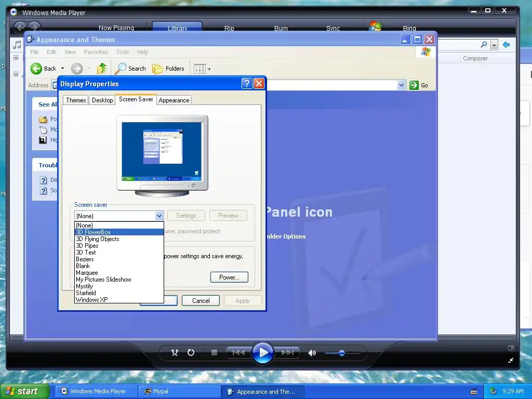The width and height of the screenshot is (532, 399).
Task: Switch to Windows Media Player taskbar button
Action: (96, 391)
